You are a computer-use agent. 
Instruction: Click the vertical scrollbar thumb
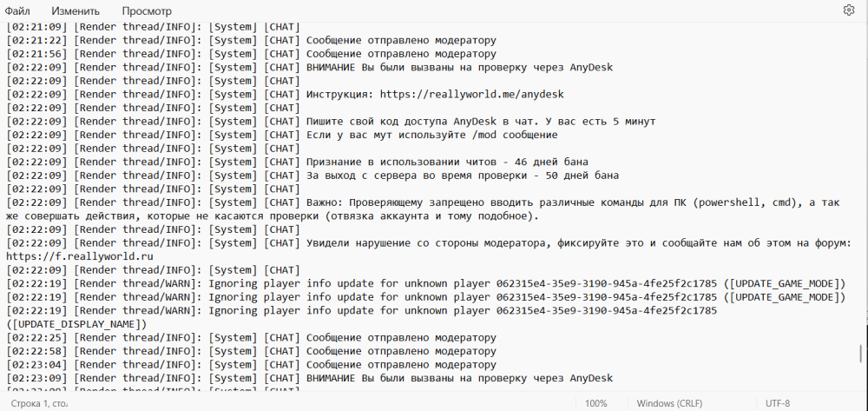[x=860, y=352]
